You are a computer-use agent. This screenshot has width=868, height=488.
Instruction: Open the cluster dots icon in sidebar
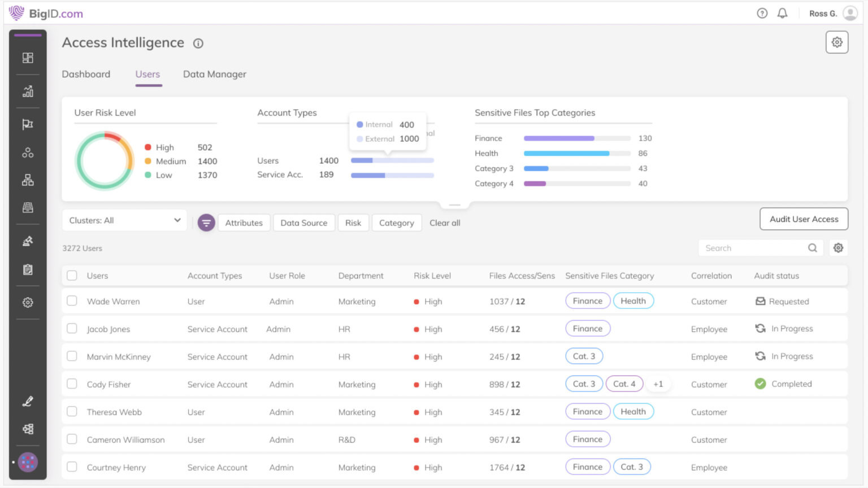click(27, 152)
